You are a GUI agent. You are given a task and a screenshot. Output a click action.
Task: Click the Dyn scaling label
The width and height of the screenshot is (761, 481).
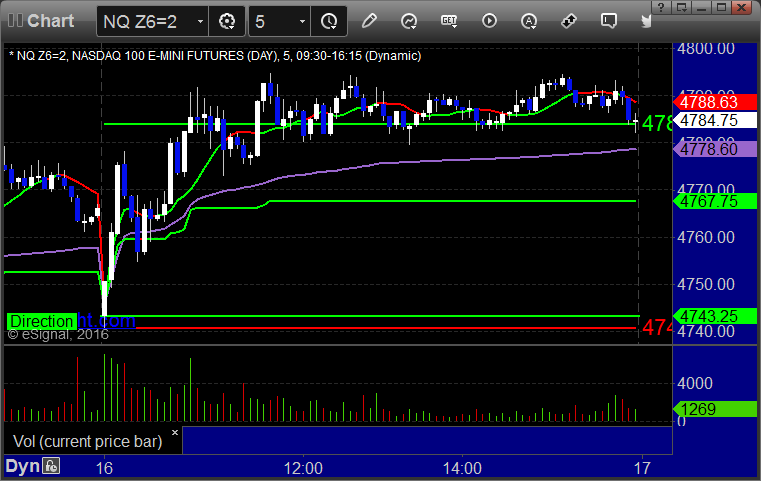pyautogui.click(x=22, y=466)
